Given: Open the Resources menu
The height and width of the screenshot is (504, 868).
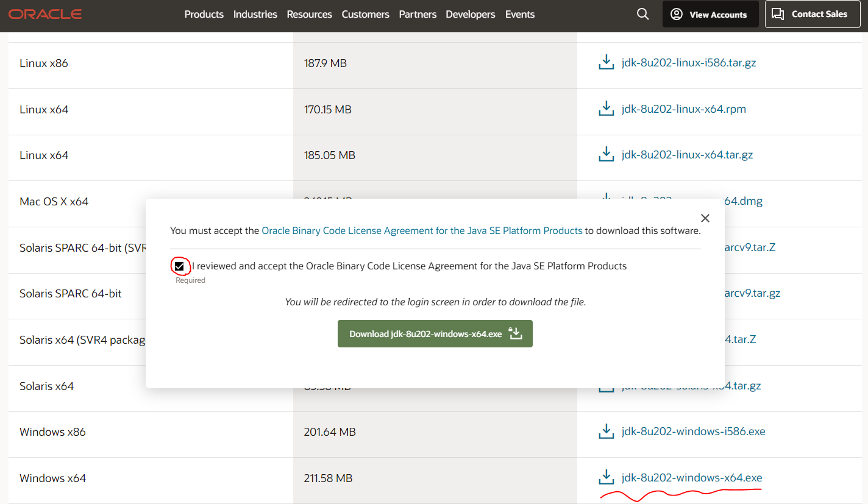Looking at the screenshot, I should (310, 14).
